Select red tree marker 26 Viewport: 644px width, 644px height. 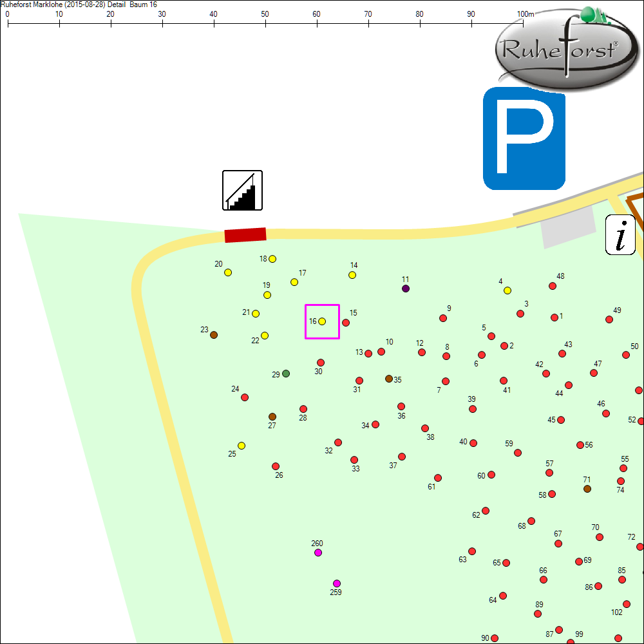tap(276, 466)
